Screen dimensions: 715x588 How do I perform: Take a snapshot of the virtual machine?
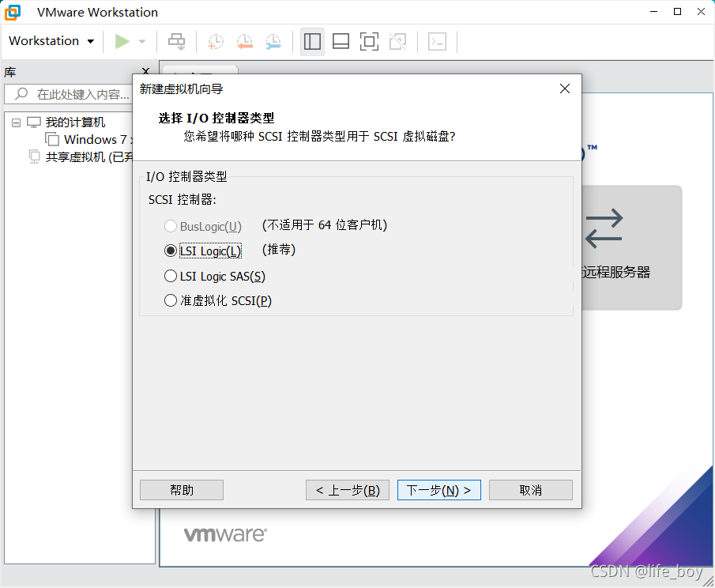click(x=215, y=42)
